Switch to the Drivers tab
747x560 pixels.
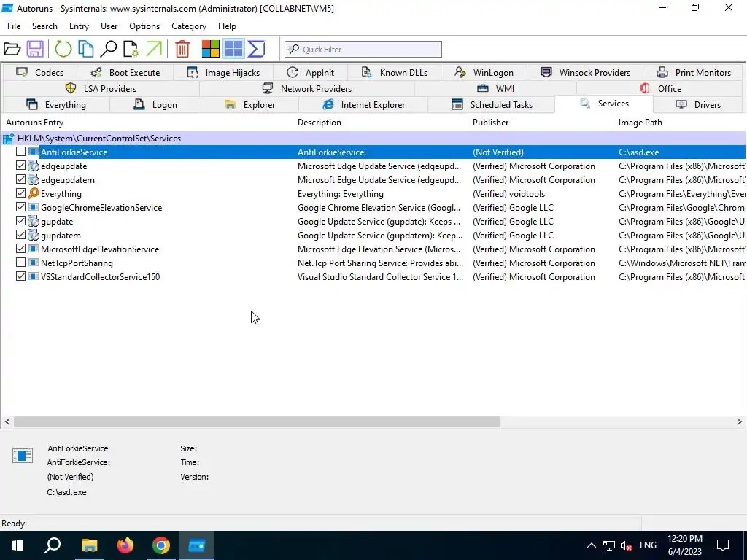pos(698,105)
